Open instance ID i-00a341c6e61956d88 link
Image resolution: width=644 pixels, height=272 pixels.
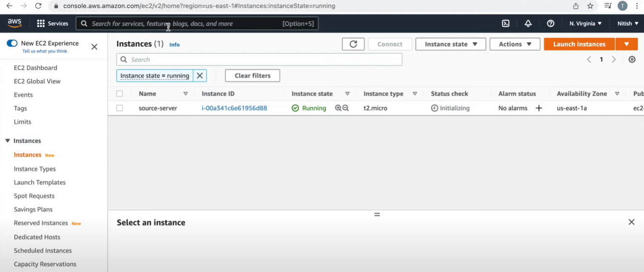234,108
